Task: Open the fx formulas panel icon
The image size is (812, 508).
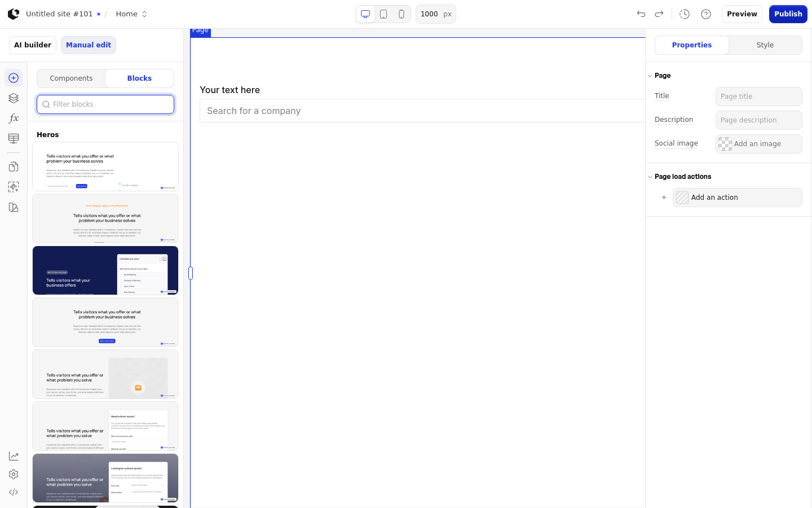Action: (14, 119)
